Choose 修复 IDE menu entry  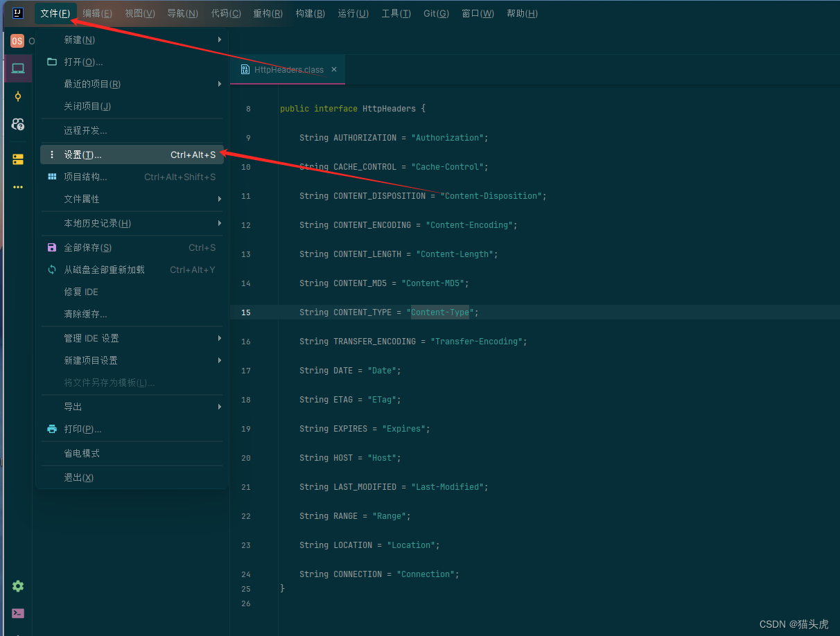coord(132,292)
